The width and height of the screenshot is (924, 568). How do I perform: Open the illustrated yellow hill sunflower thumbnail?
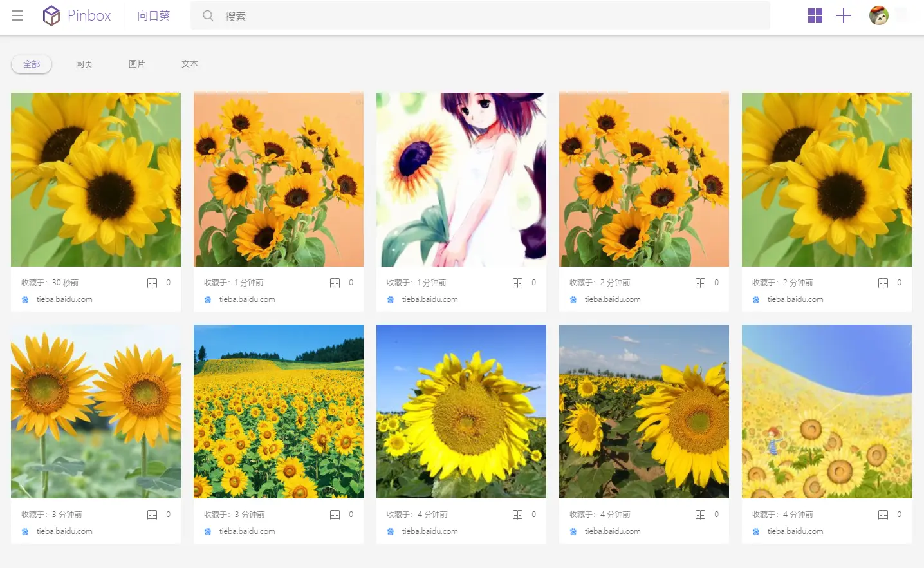click(827, 412)
